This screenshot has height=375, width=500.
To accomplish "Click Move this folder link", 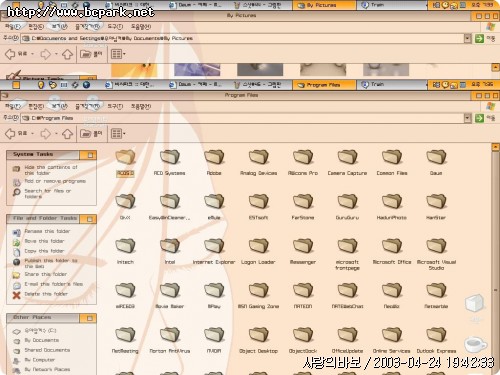I will (x=44, y=241).
